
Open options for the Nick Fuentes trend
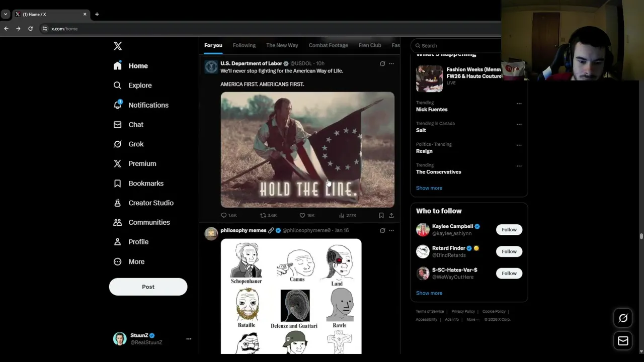pyautogui.click(x=519, y=104)
